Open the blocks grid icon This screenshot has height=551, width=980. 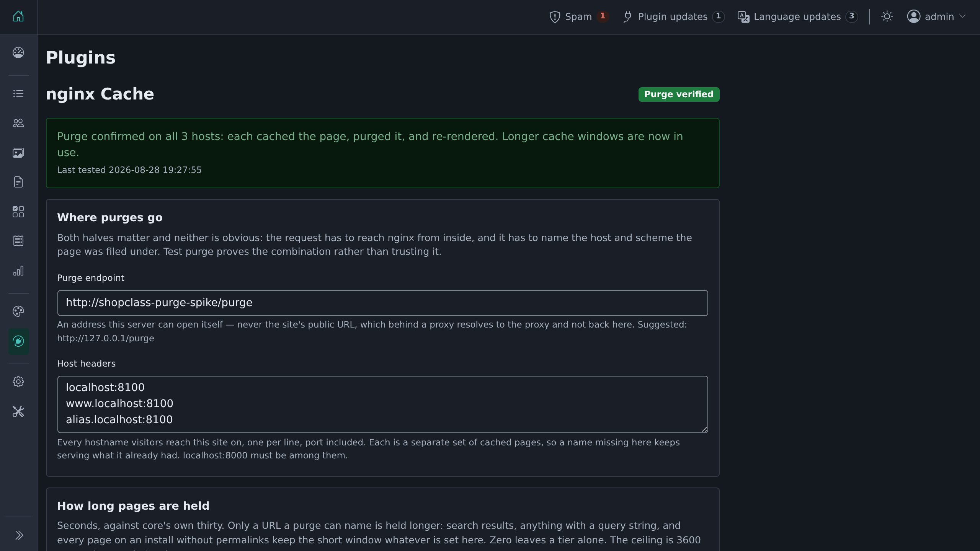coord(18,212)
